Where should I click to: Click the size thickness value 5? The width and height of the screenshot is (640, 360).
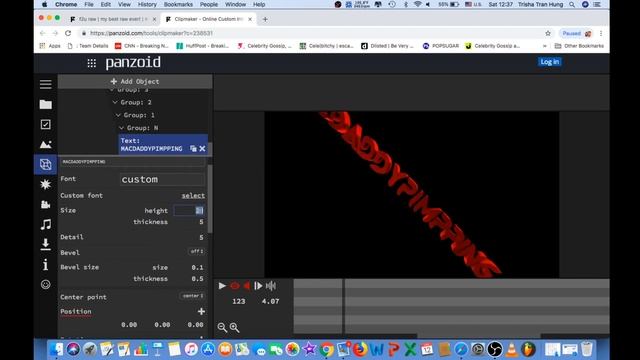point(201,222)
